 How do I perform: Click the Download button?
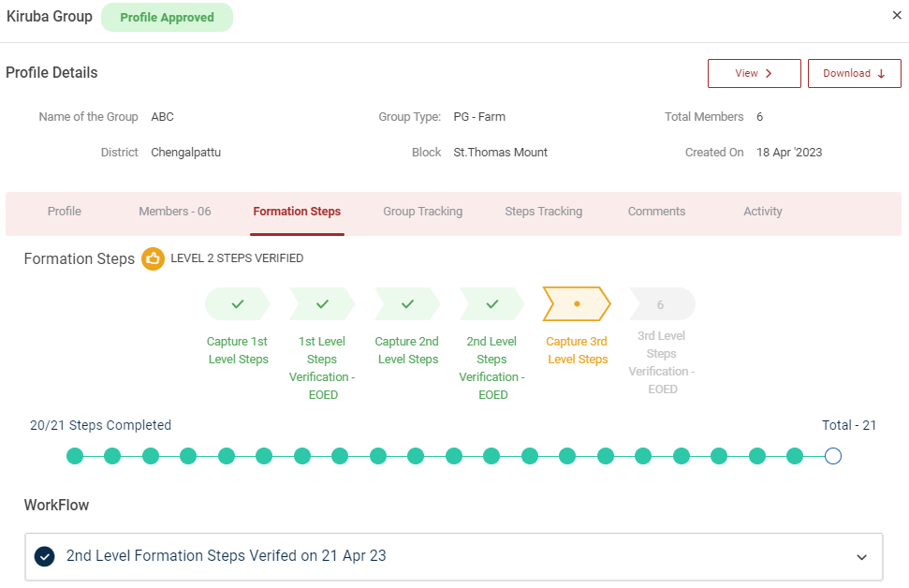pos(854,73)
